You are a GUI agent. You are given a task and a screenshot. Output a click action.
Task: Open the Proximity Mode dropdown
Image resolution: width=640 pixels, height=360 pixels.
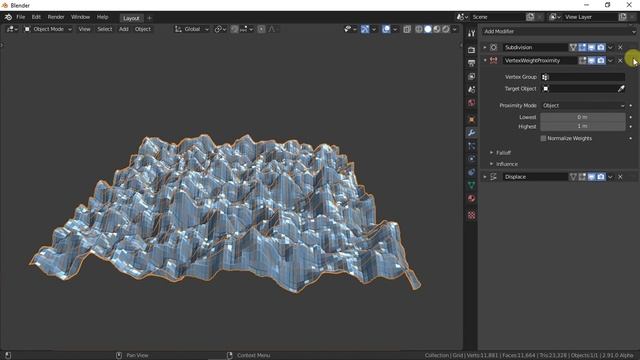583,105
